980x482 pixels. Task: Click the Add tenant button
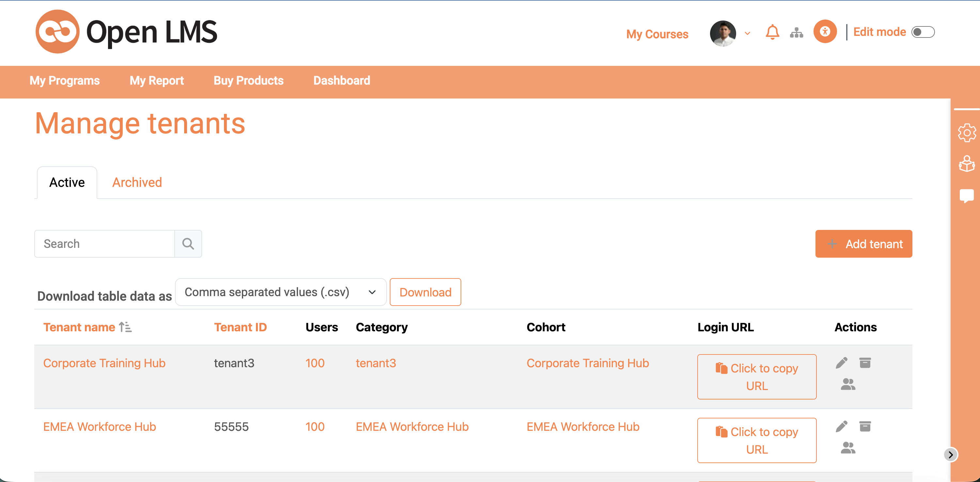[x=863, y=244]
